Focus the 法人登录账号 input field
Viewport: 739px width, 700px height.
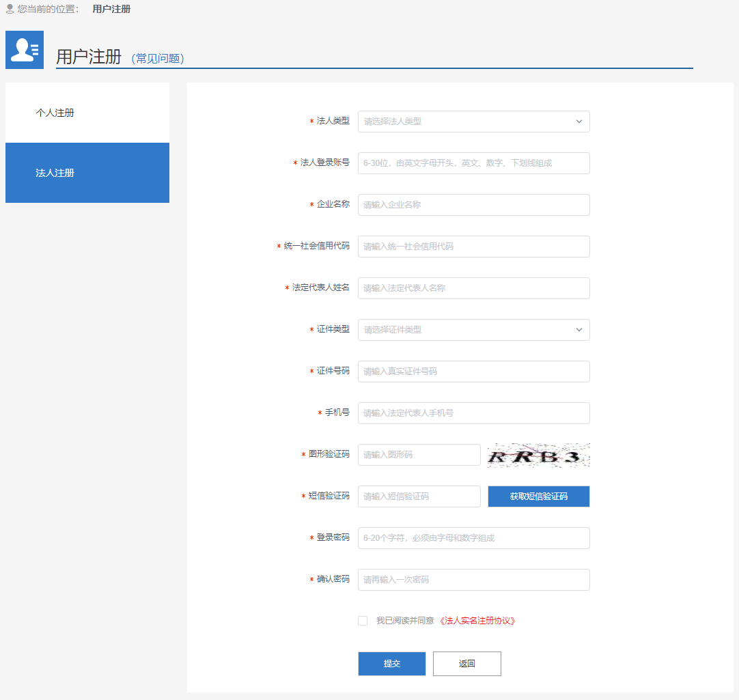(473, 163)
